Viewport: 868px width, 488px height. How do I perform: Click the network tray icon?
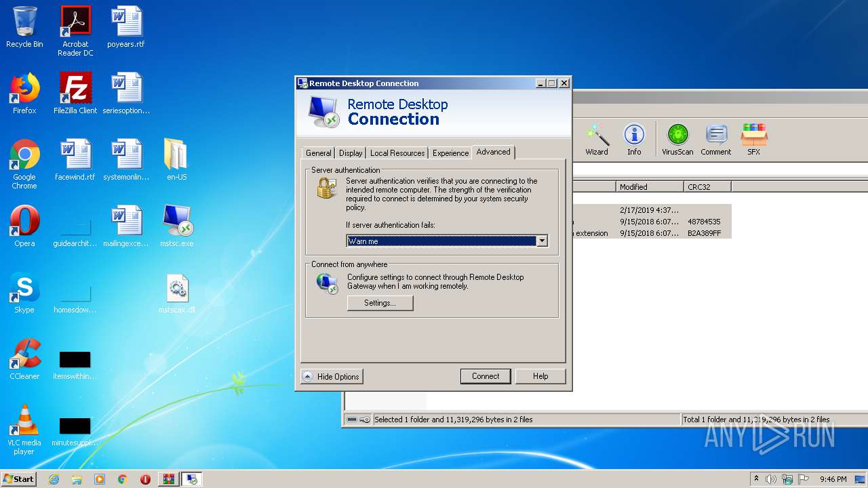(x=787, y=479)
